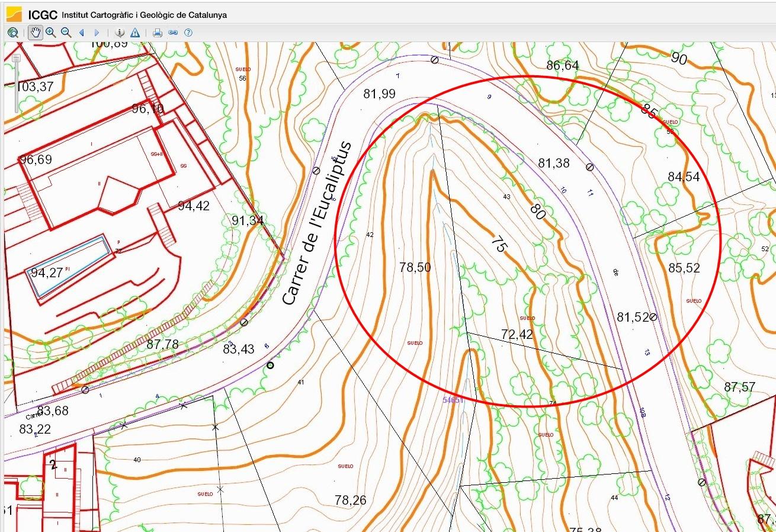The image size is (776, 532).
Task: Activate the zoom in magnifier tool
Action: tap(51, 33)
